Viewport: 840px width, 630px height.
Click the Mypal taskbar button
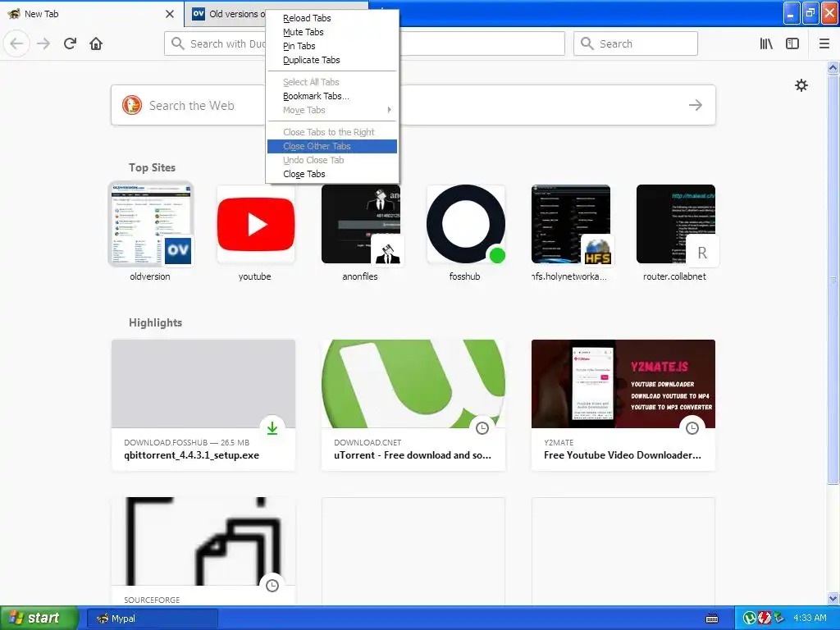152,619
